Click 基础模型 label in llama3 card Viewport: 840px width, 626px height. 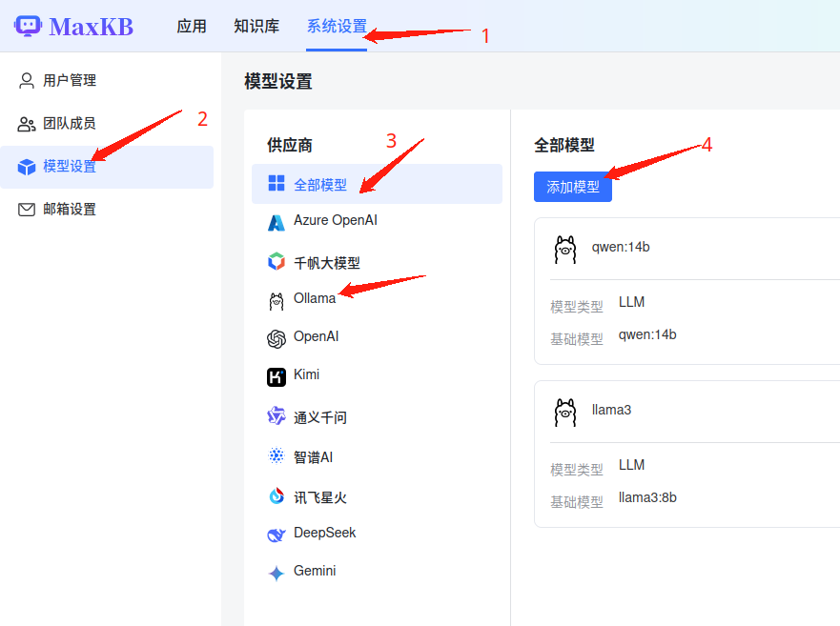point(577,502)
